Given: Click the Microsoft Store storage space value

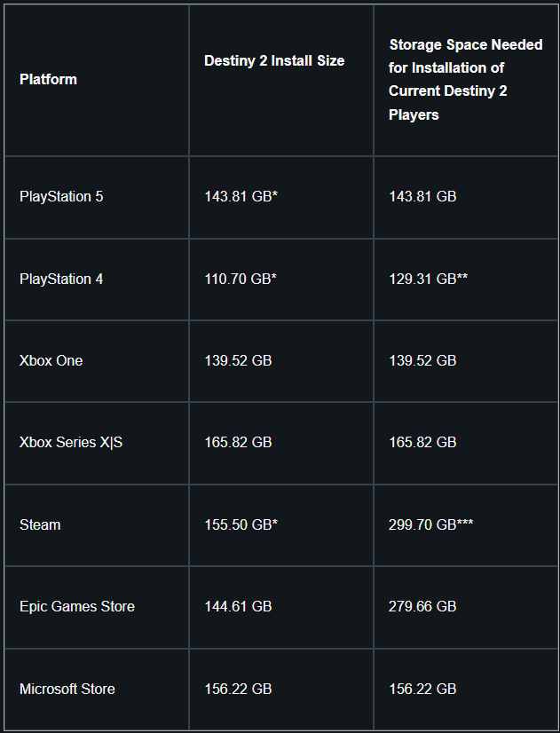Looking at the screenshot, I should pyautogui.click(x=422, y=689).
